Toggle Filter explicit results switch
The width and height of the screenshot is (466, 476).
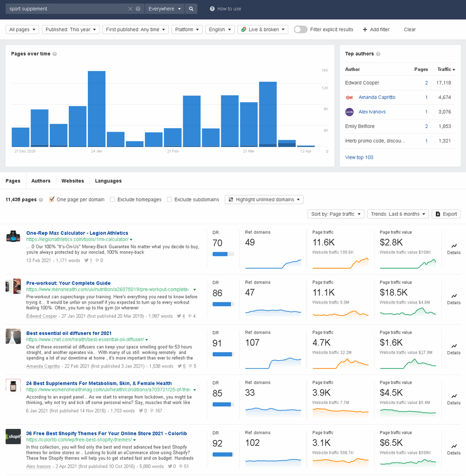pos(300,30)
